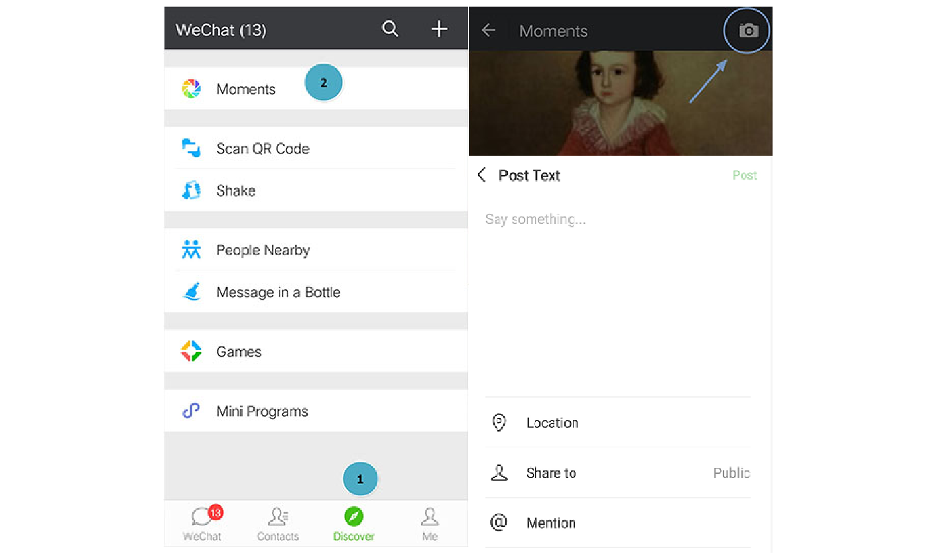The image size is (937, 560).
Task: Go back using the Moments back arrow
Action: (489, 30)
